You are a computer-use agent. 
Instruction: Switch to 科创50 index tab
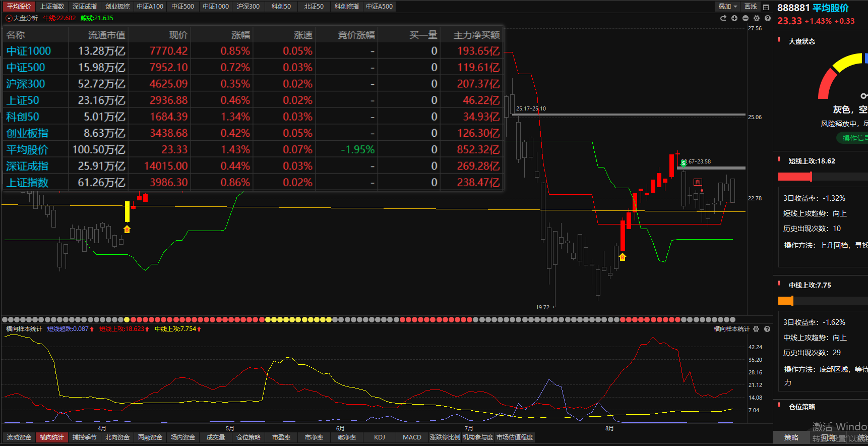(x=281, y=7)
